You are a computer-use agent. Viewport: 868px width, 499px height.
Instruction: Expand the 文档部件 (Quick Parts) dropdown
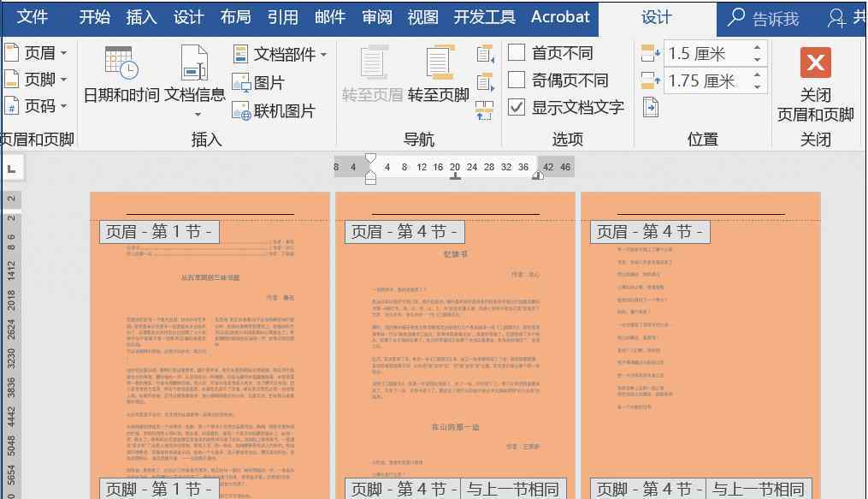(281, 55)
